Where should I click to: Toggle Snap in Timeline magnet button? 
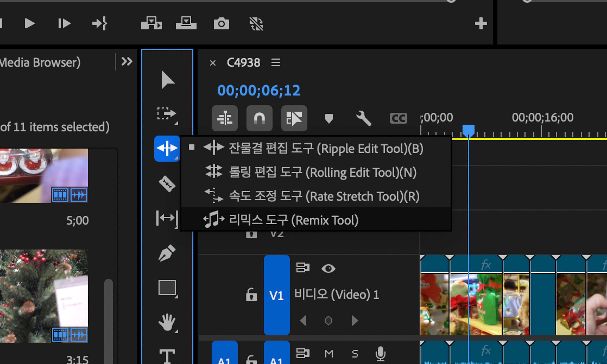(259, 118)
